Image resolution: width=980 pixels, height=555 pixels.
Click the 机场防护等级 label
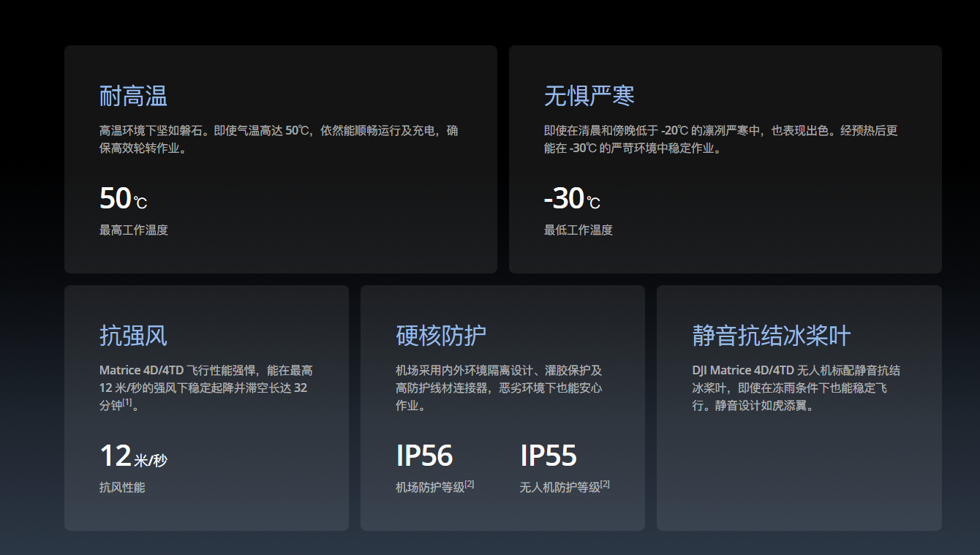(x=430, y=487)
